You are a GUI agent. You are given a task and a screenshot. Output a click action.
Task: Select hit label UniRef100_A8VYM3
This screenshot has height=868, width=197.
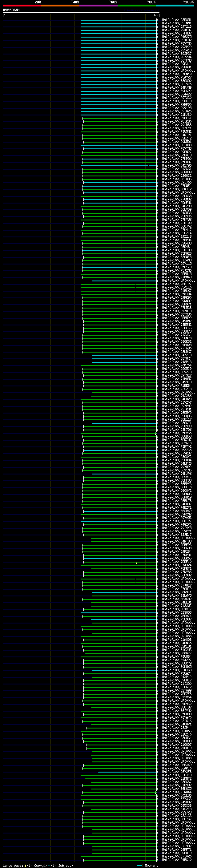click(x=176, y=149)
